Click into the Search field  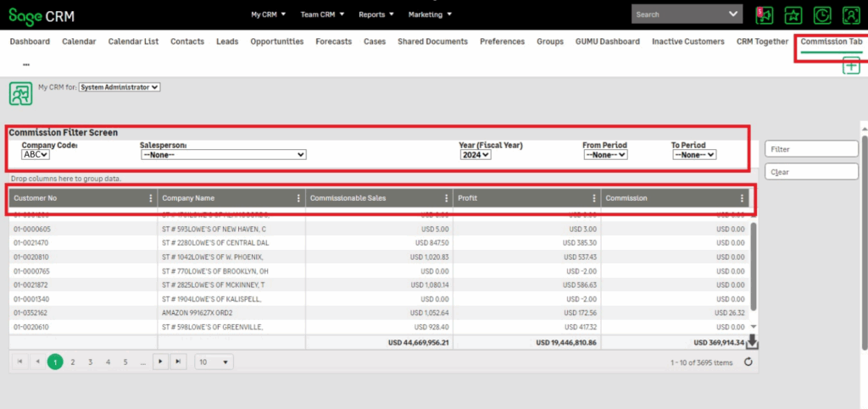(678, 14)
